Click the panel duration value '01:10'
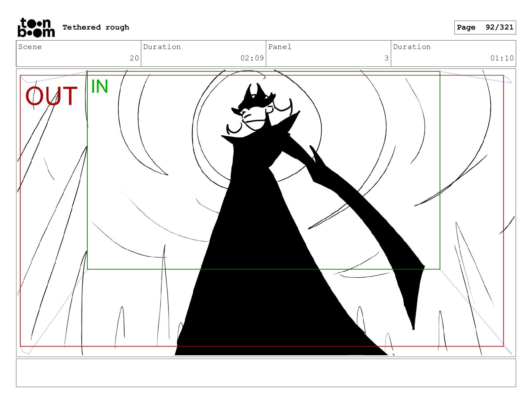The height and width of the screenshot is (411, 532). (502, 58)
